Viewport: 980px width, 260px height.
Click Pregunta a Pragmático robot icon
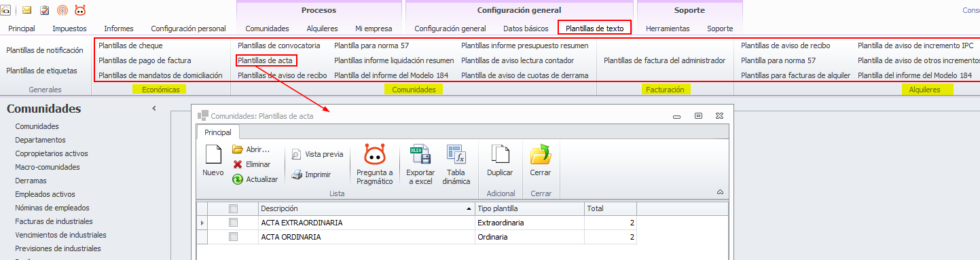click(375, 154)
